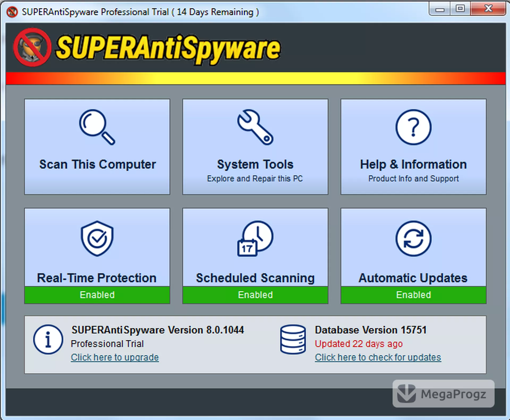Toggle Automatic Updates Enabled status bar
Viewport: 510px width, 420px height.
click(x=414, y=295)
